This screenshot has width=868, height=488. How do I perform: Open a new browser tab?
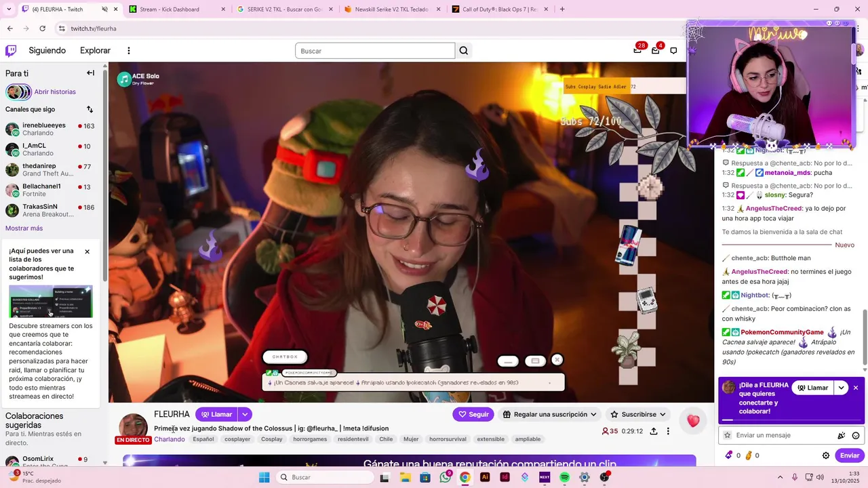point(562,9)
